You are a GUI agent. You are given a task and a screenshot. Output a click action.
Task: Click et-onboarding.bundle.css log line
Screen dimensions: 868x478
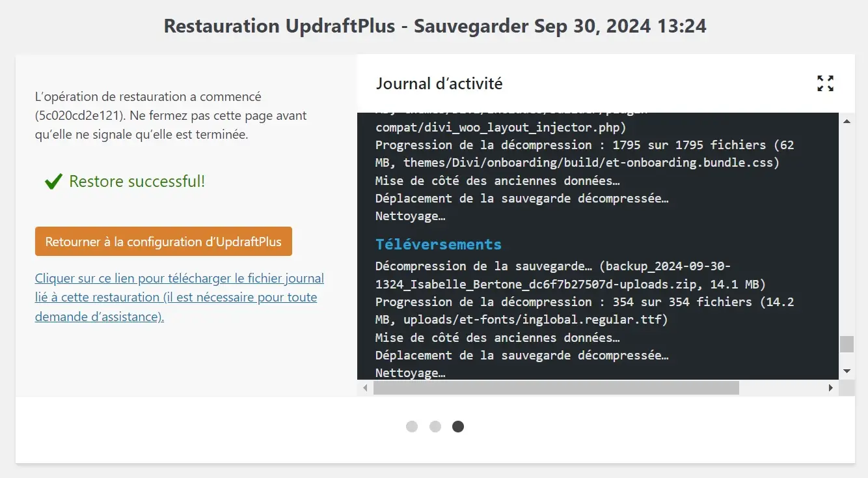pyautogui.click(x=577, y=163)
